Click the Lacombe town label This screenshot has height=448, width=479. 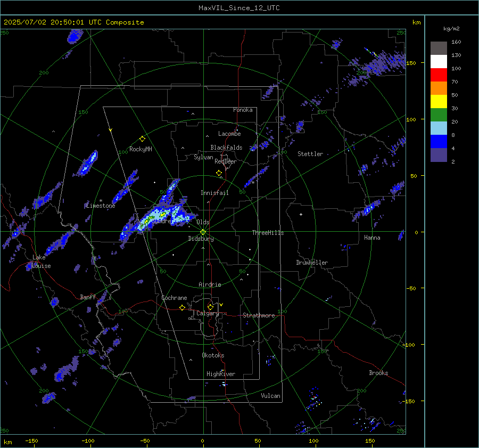coord(229,134)
